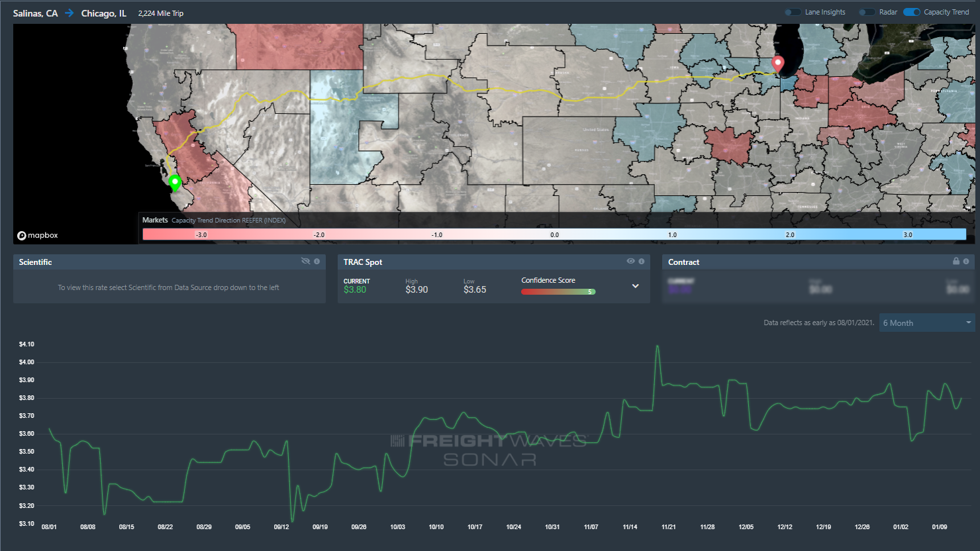Open the Scientific panel info icon
The height and width of the screenshot is (551, 980).
point(317,262)
